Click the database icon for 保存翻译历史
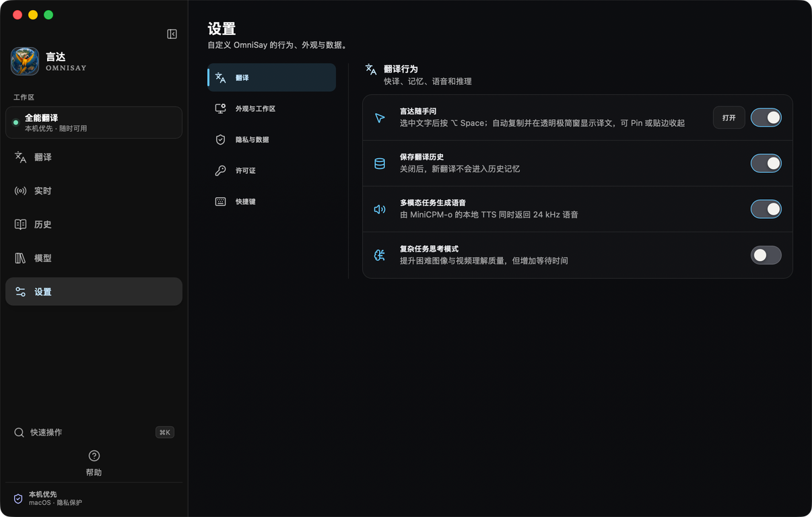The width and height of the screenshot is (812, 517). coord(380,164)
